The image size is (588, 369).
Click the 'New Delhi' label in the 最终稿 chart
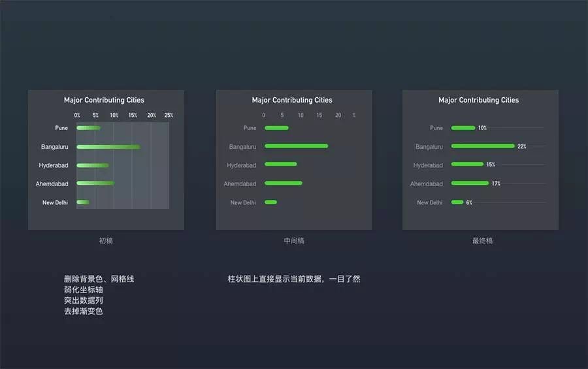(429, 202)
